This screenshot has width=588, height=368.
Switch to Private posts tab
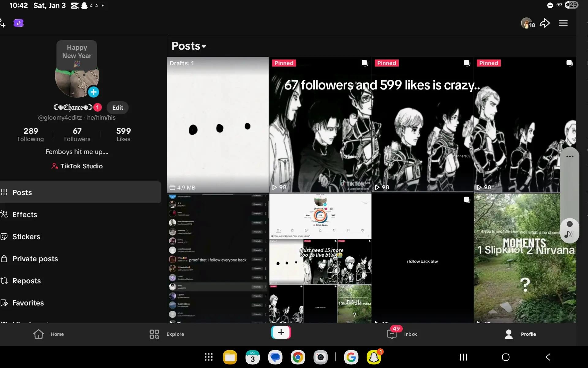pyautogui.click(x=81, y=259)
